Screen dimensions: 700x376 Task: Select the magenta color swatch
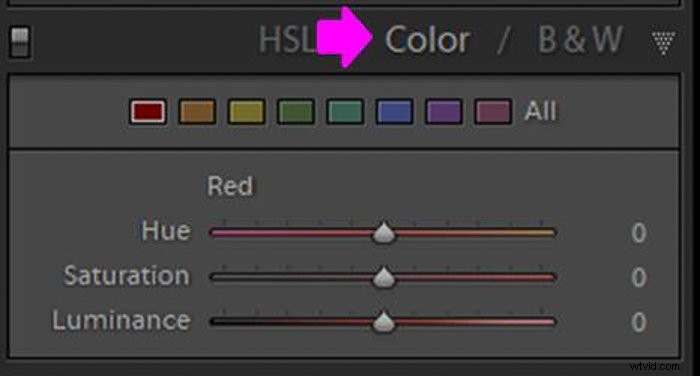[x=493, y=111]
